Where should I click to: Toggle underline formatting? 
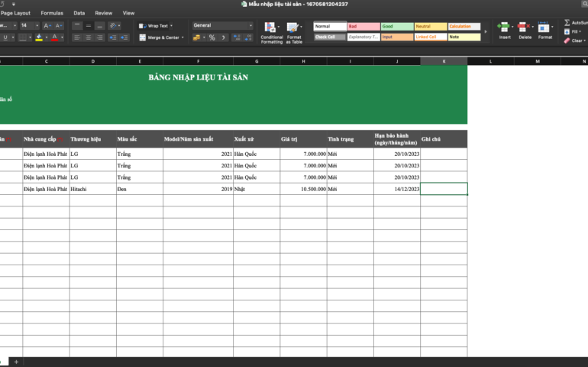pyautogui.click(x=5, y=37)
